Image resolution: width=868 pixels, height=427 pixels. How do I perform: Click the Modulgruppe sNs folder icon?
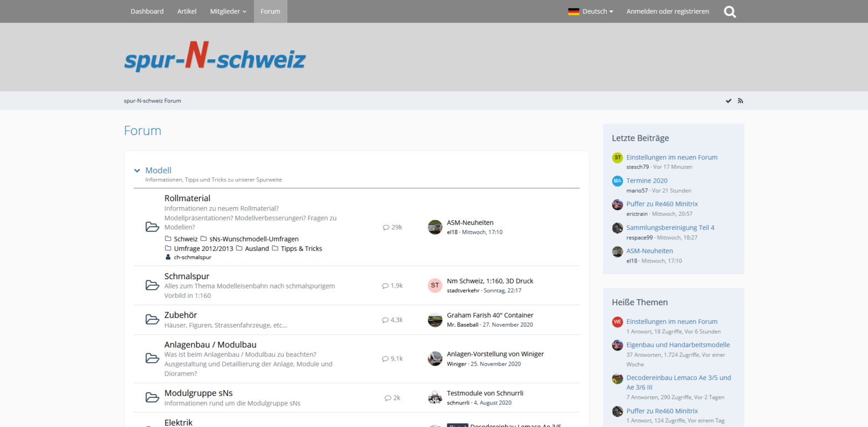click(x=152, y=398)
